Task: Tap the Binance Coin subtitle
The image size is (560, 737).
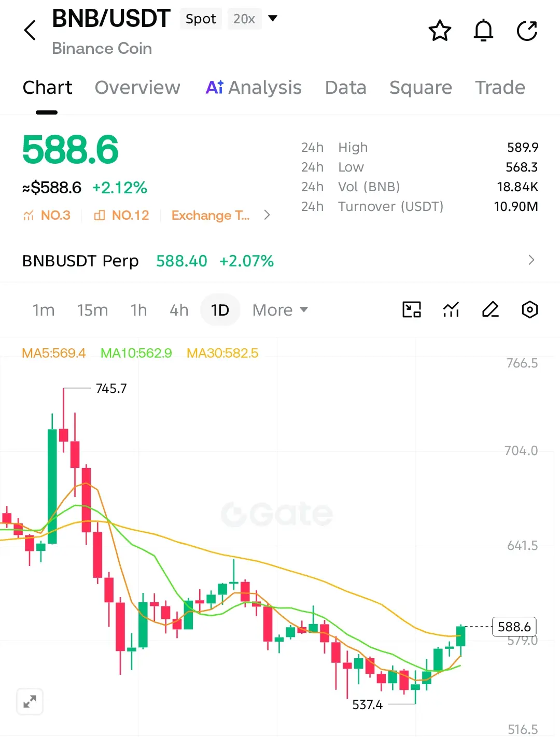Action: click(x=102, y=48)
